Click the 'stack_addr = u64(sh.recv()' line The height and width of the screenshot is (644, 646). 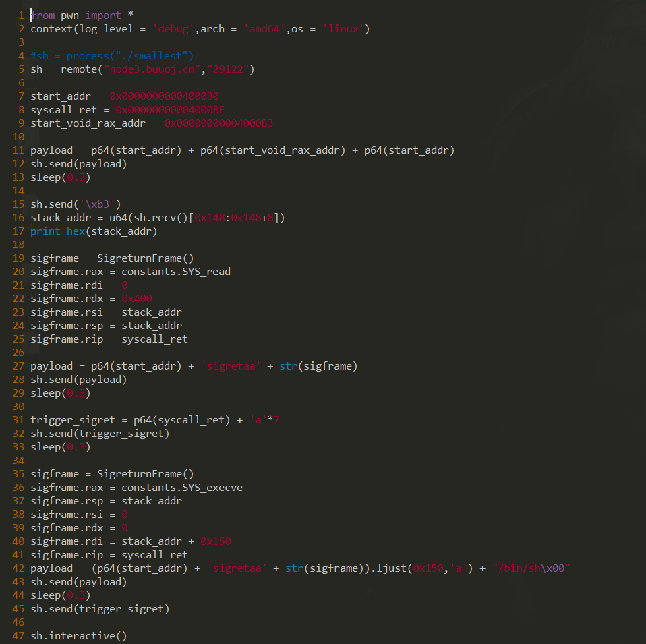(157, 218)
